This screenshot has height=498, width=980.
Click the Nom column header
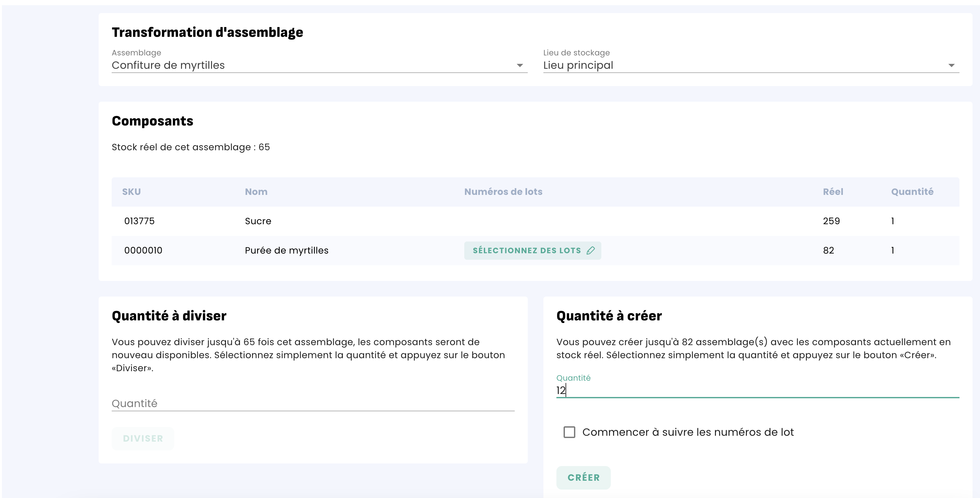[256, 192]
